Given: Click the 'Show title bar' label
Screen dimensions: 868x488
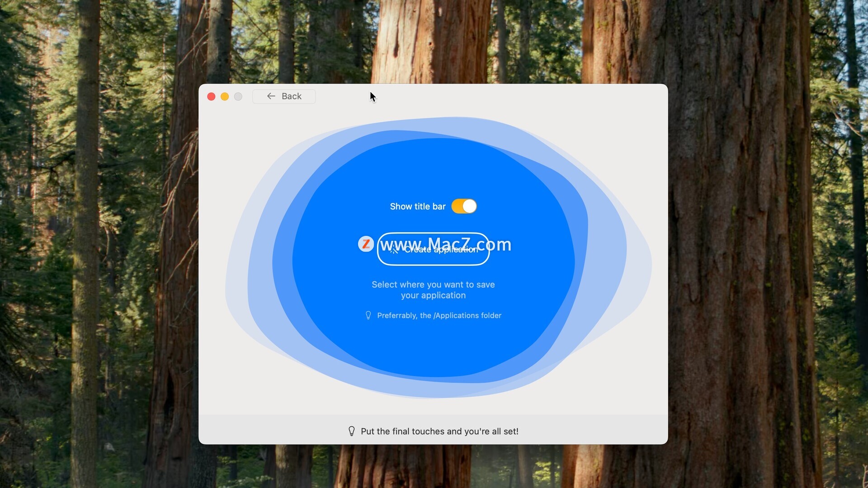Looking at the screenshot, I should [418, 206].
